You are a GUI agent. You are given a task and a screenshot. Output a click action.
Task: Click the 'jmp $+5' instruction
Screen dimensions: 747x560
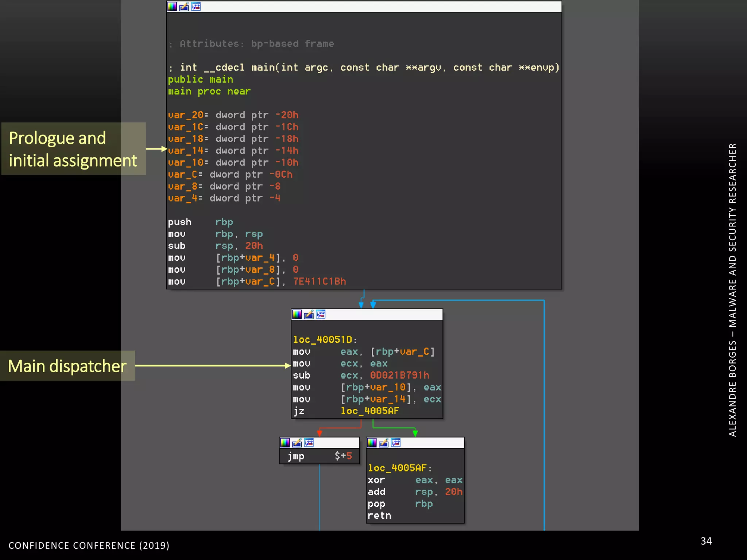pos(320,456)
